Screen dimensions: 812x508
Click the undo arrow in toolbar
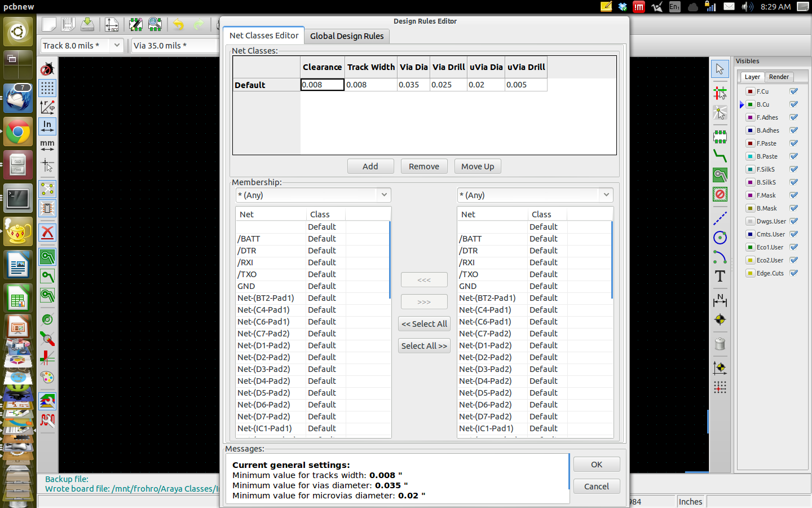[178, 25]
